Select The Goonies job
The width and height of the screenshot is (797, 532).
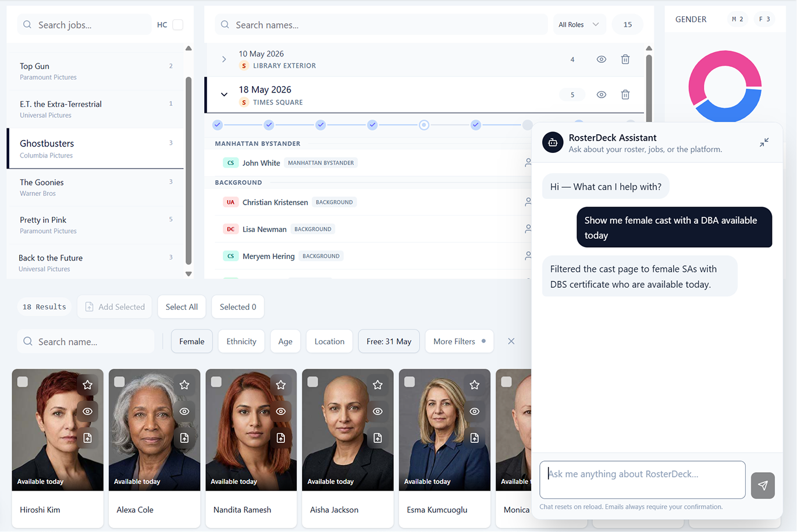pyautogui.click(x=96, y=187)
